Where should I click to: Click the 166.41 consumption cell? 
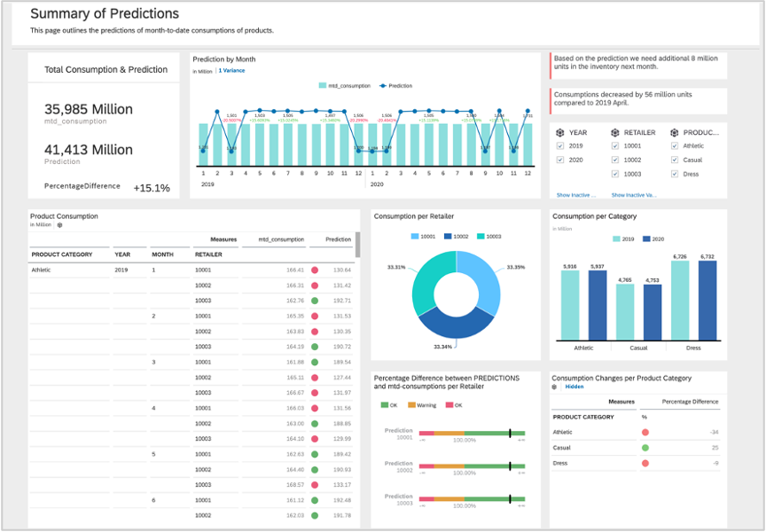[295, 270]
